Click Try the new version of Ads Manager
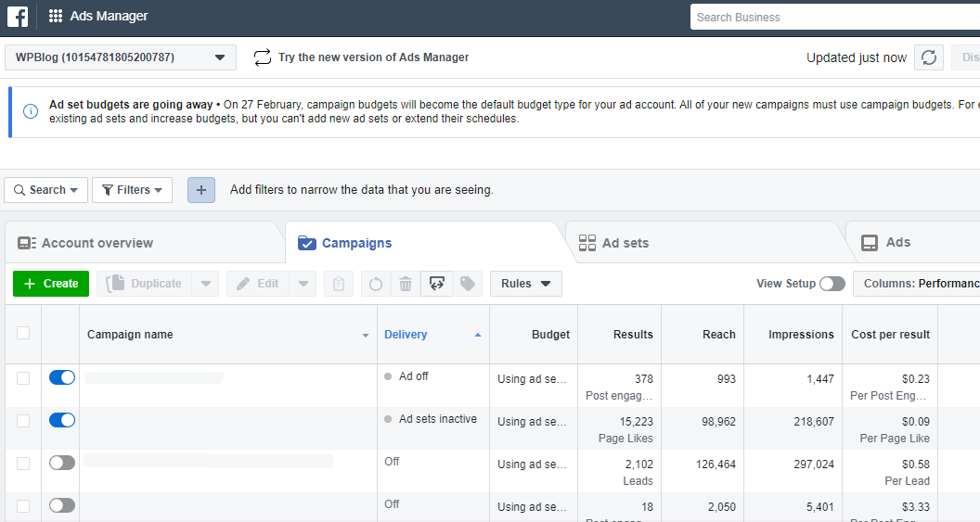The height and width of the screenshot is (522, 980). pos(374,57)
